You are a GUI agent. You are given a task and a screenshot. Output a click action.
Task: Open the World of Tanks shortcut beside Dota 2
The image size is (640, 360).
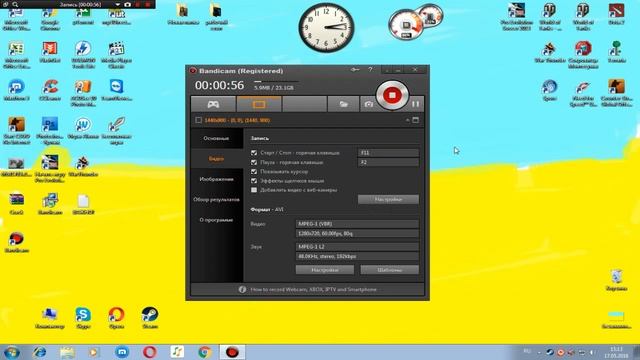[582, 16]
